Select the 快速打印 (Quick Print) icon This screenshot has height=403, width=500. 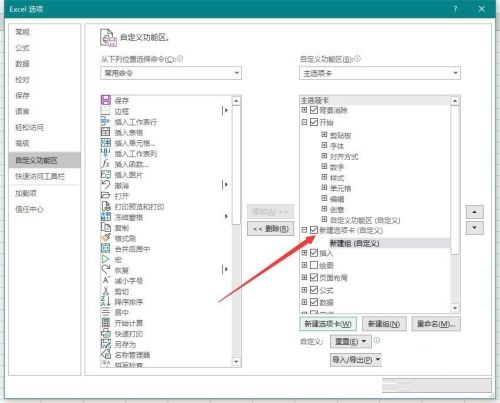(x=106, y=333)
